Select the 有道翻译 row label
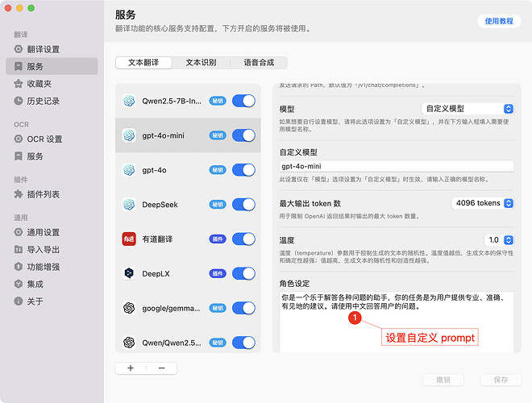Image resolution: width=532 pixels, height=403 pixels. coord(157,239)
